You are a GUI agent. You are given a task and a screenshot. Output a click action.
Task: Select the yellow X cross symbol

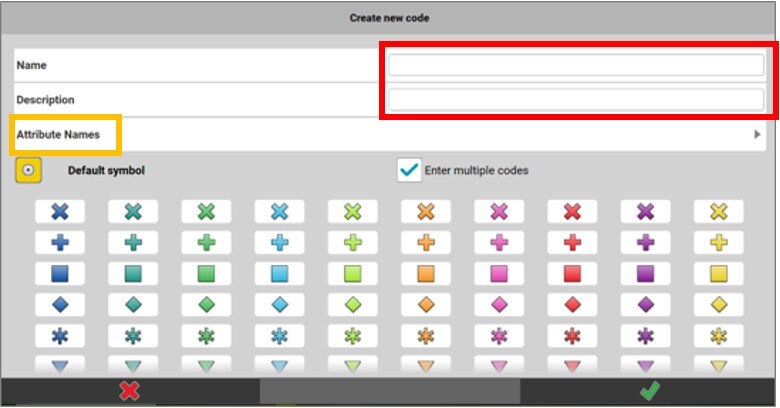tap(718, 212)
